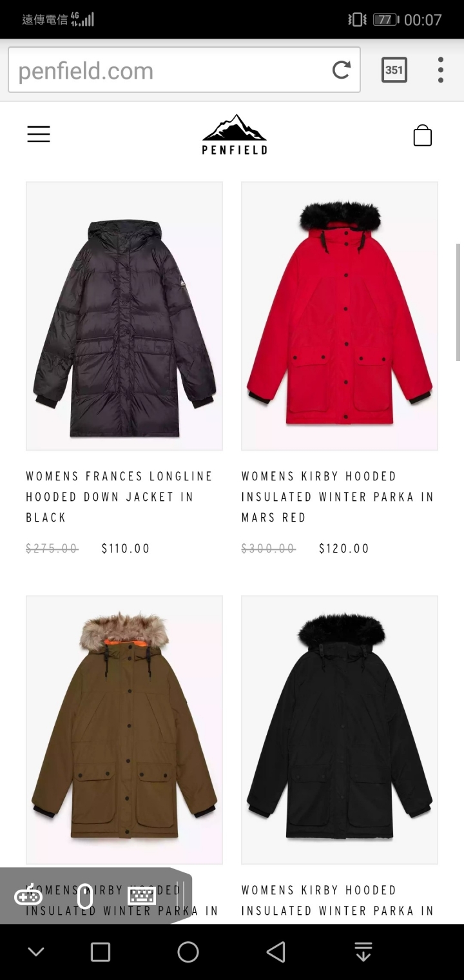Viewport: 464px width, 980px height.
Task: Open the 351 browser tabs switcher
Action: [394, 70]
